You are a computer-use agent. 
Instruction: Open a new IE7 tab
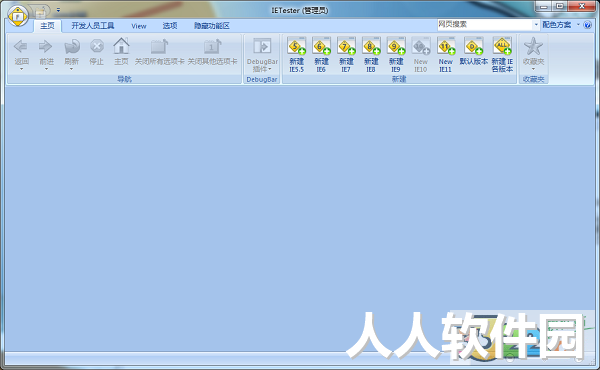346,55
